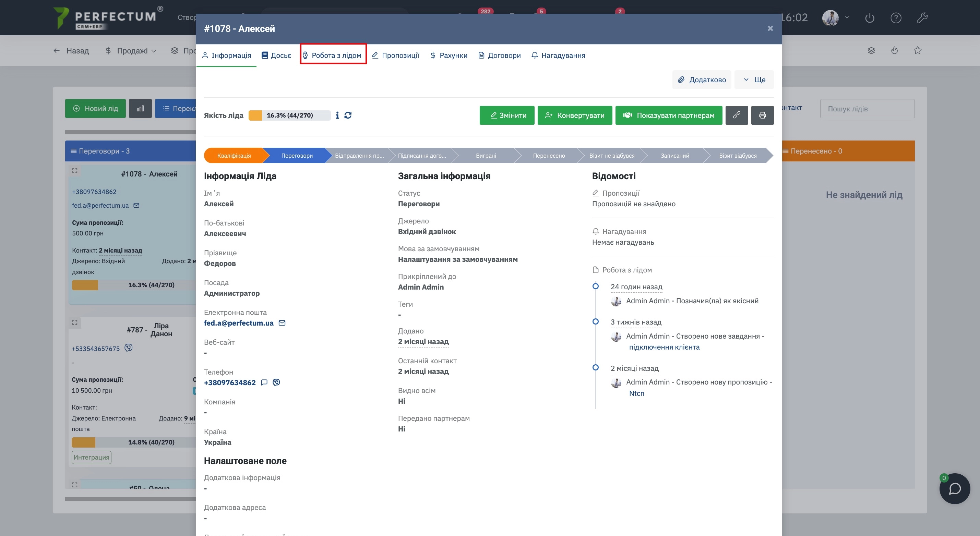Open the lead statistics chart icon button

(x=140, y=108)
